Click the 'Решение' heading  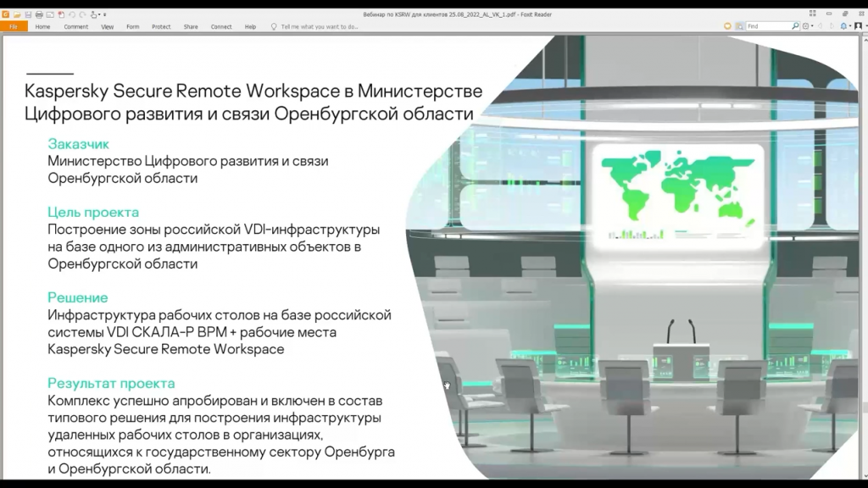77,297
